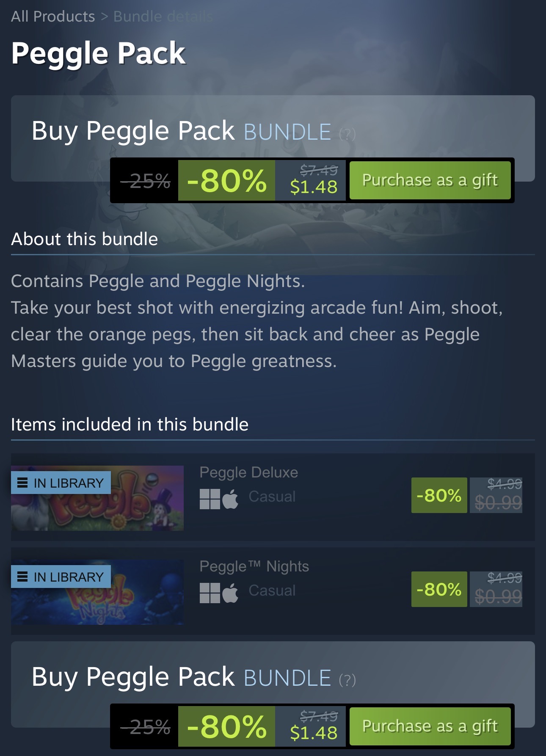Go to All Products breadcrumb

[53, 17]
